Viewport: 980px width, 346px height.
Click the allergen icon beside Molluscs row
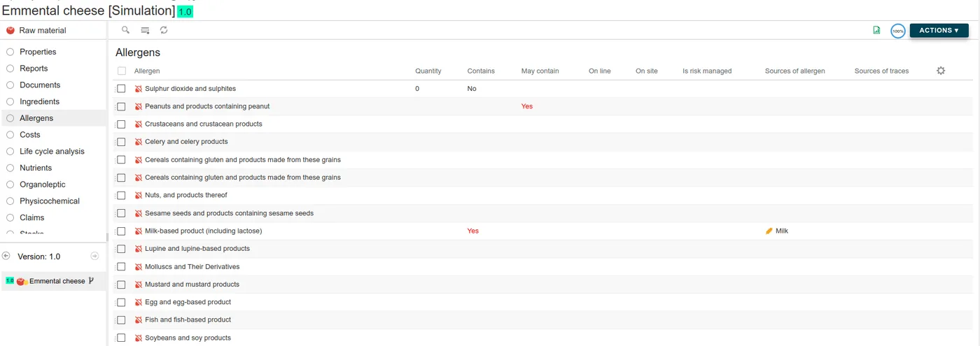[x=139, y=266]
